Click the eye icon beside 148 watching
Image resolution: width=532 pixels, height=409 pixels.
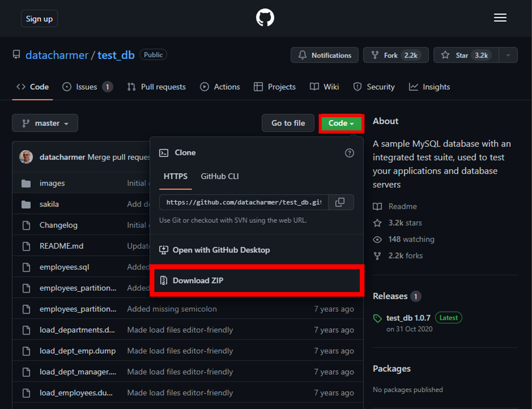tap(378, 239)
